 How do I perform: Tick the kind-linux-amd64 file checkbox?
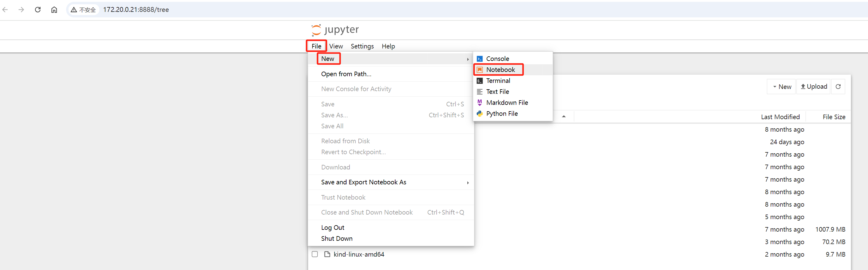[x=315, y=254]
